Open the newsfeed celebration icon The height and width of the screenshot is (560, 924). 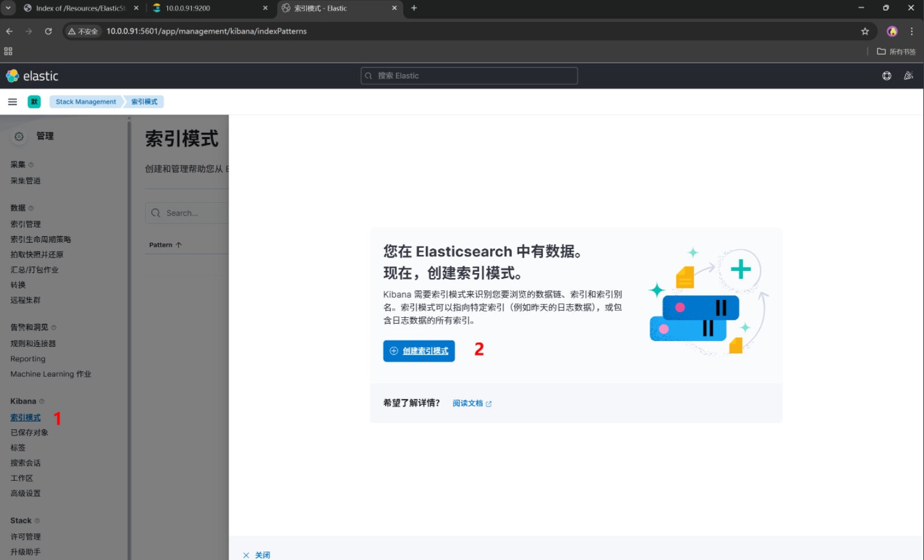click(x=909, y=76)
